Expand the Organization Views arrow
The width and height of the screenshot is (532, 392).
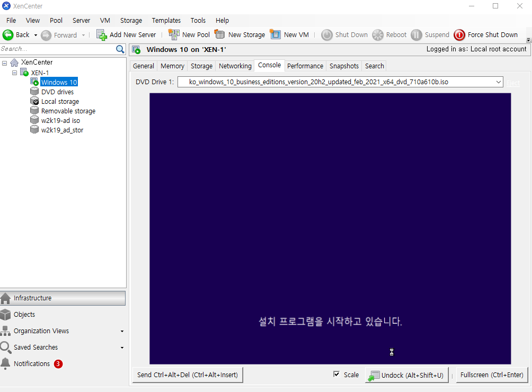(x=122, y=331)
